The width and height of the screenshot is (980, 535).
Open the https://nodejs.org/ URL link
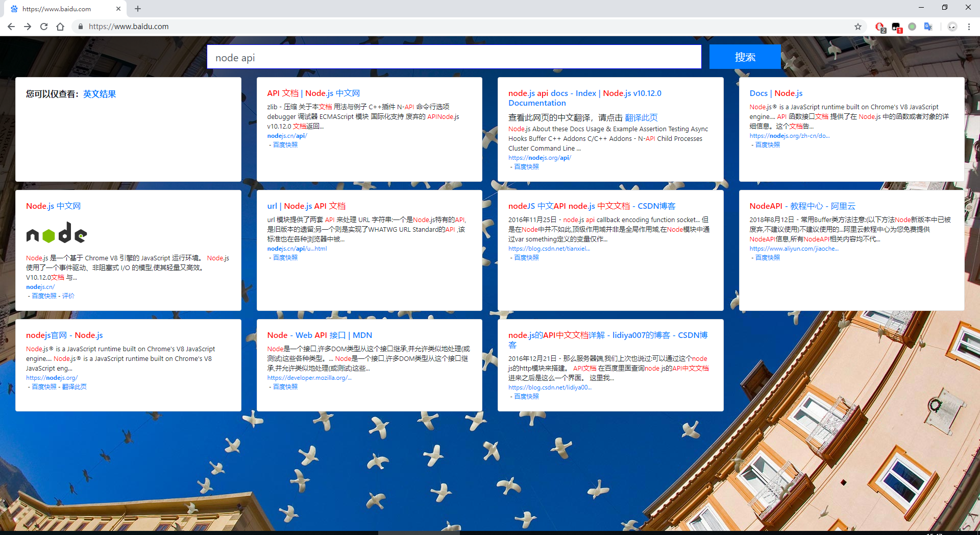[x=52, y=378]
